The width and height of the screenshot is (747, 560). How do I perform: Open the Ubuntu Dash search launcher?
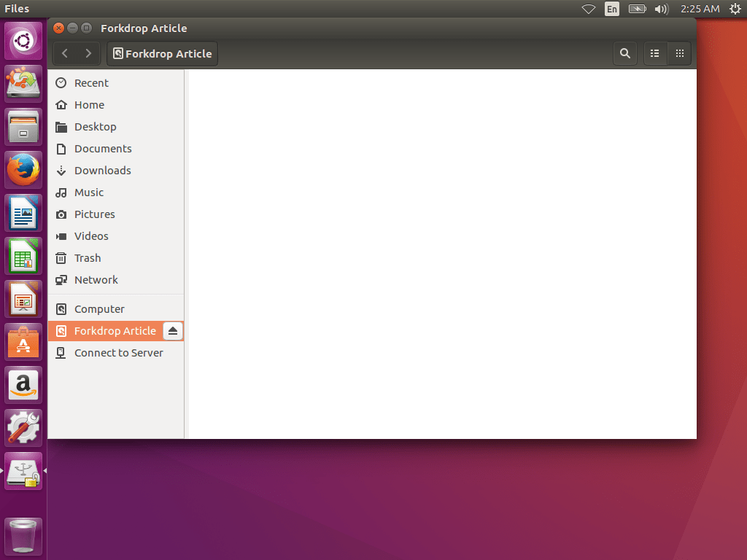point(23,41)
